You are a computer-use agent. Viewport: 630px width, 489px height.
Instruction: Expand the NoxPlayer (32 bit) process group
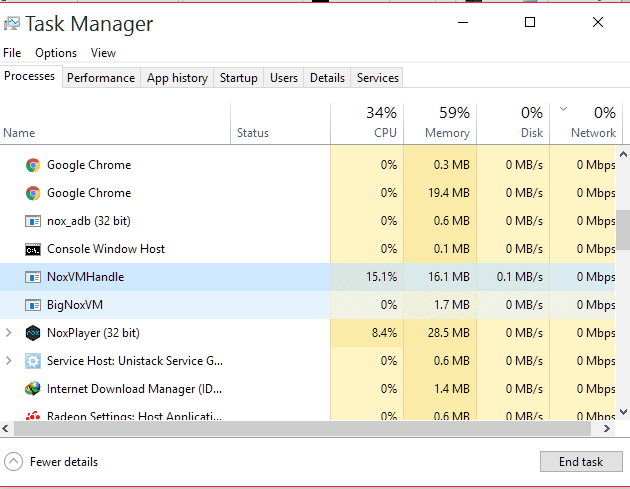pyautogui.click(x=8, y=333)
